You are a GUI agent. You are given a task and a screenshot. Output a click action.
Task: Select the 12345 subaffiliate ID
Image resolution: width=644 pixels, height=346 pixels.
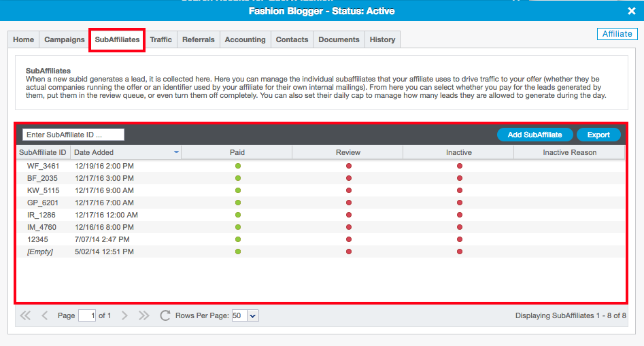(x=37, y=239)
